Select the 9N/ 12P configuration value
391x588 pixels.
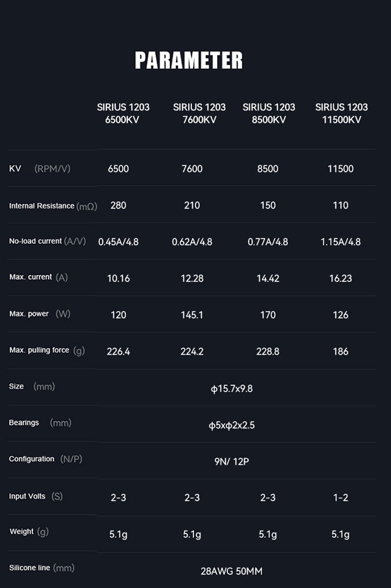[231, 461]
